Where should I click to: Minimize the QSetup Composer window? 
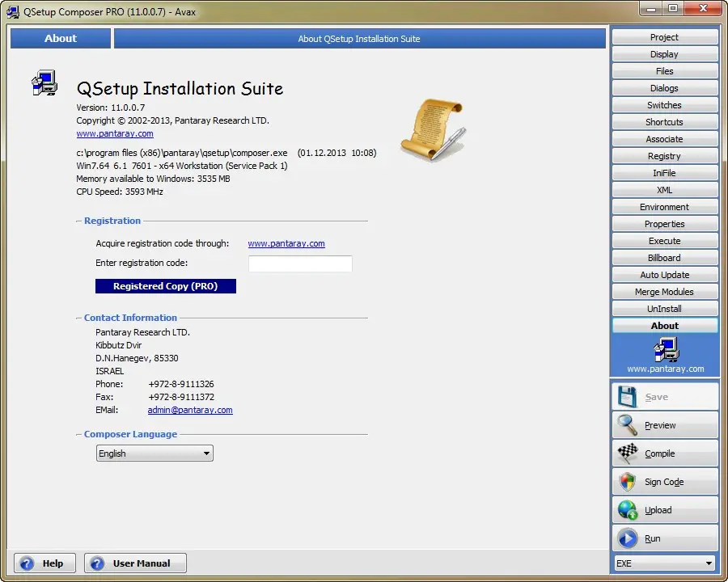(652, 9)
